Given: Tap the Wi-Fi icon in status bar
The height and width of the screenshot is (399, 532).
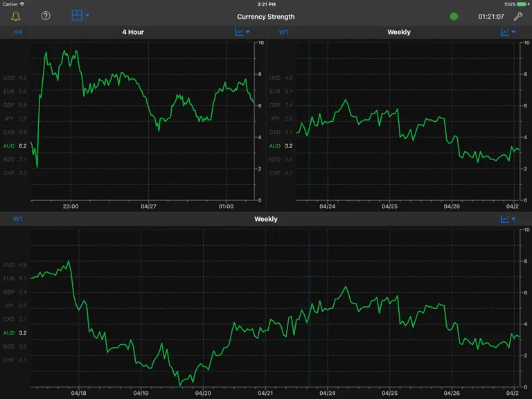Looking at the screenshot, I should 22,4.
